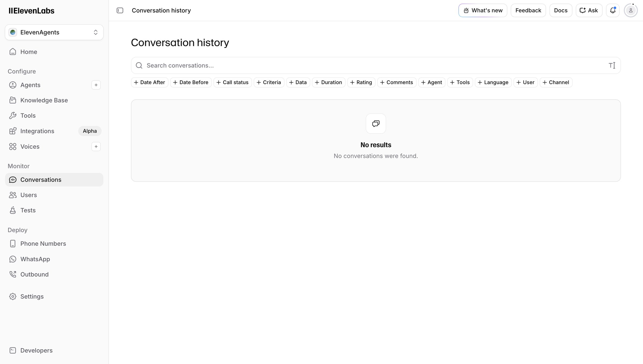Add the Call status filter
This screenshot has width=643, height=364.
click(x=233, y=82)
